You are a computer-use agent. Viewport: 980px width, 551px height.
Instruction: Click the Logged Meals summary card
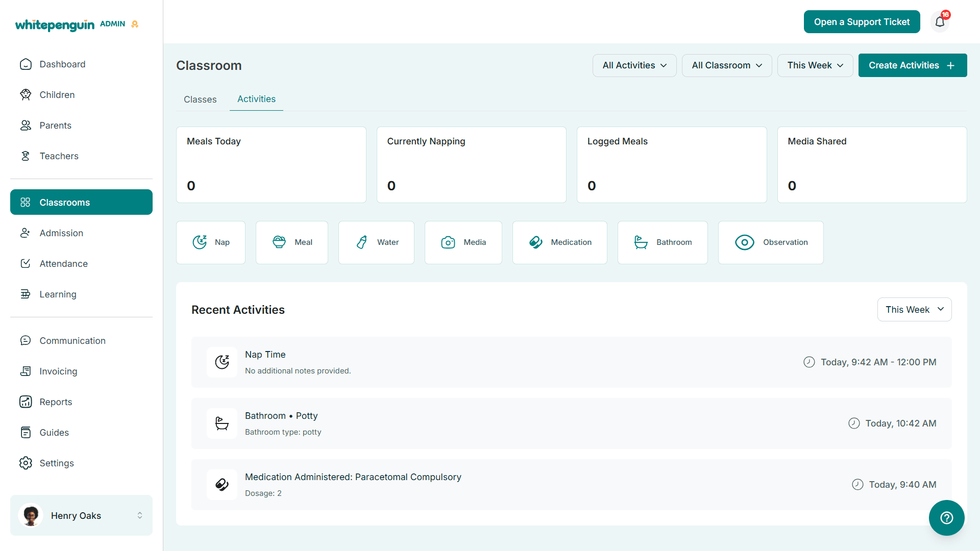point(672,165)
